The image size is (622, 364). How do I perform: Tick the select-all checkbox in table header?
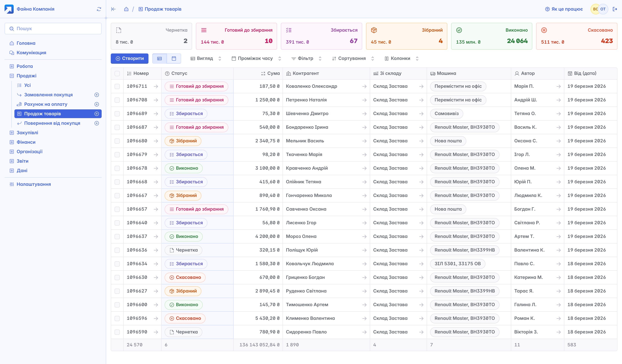(x=117, y=74)
